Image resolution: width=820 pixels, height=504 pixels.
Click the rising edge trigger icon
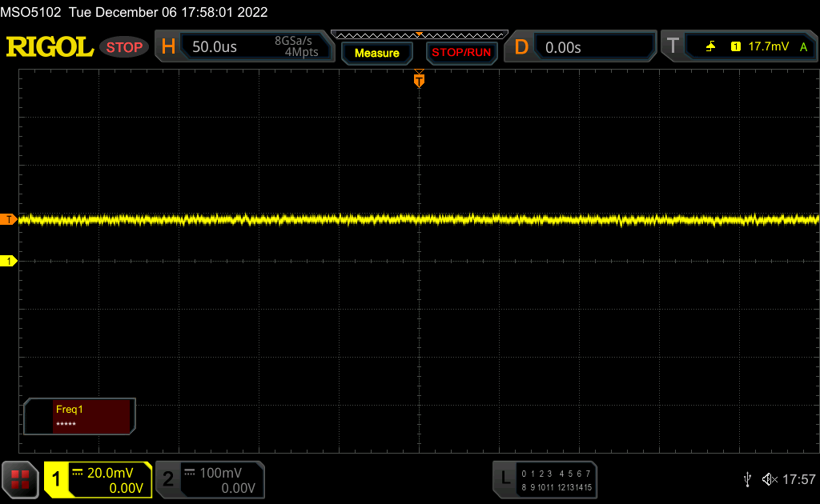(x=710, y=46)
